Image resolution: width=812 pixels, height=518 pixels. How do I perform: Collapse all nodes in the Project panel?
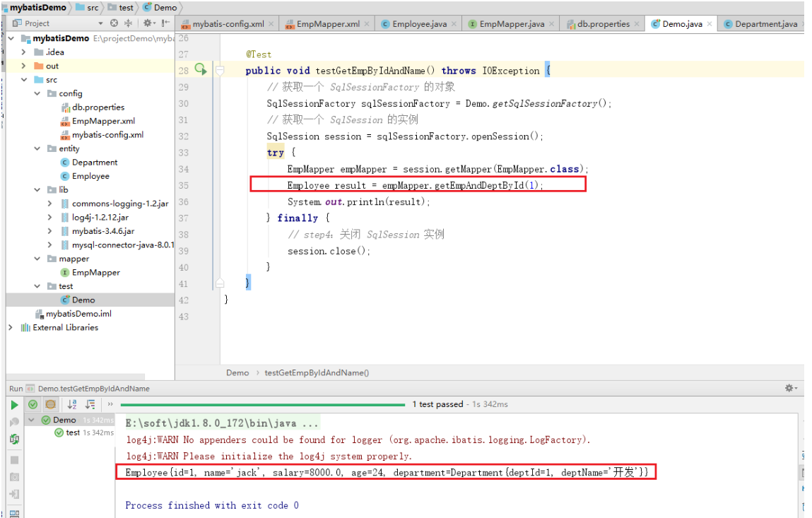(x=128, y=23)
